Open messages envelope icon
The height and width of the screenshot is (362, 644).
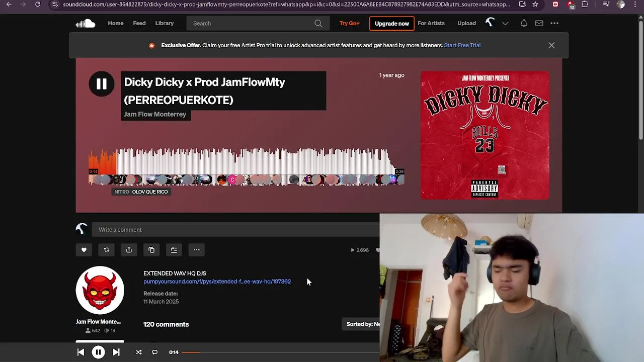click(539, 23)
